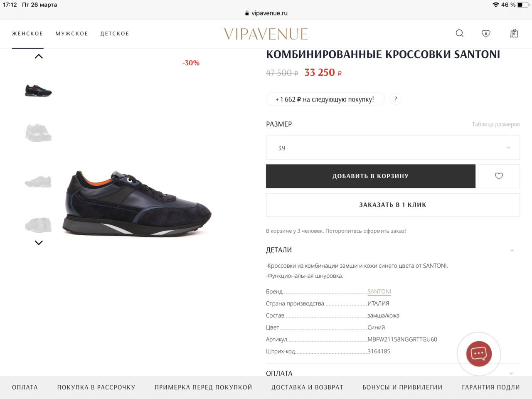
Task: Show next thumbnails with down arrow
Action: click(x=39, y=243)
